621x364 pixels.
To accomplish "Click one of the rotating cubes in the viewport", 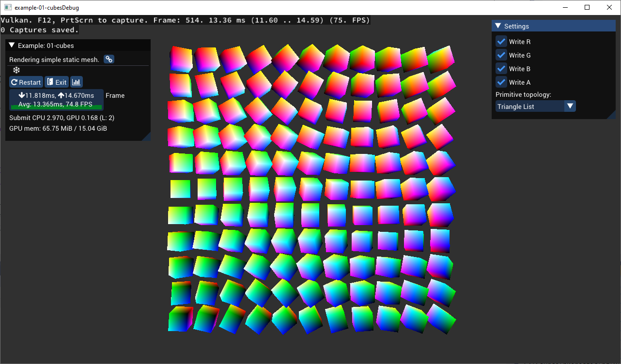I will pos(310,189).
